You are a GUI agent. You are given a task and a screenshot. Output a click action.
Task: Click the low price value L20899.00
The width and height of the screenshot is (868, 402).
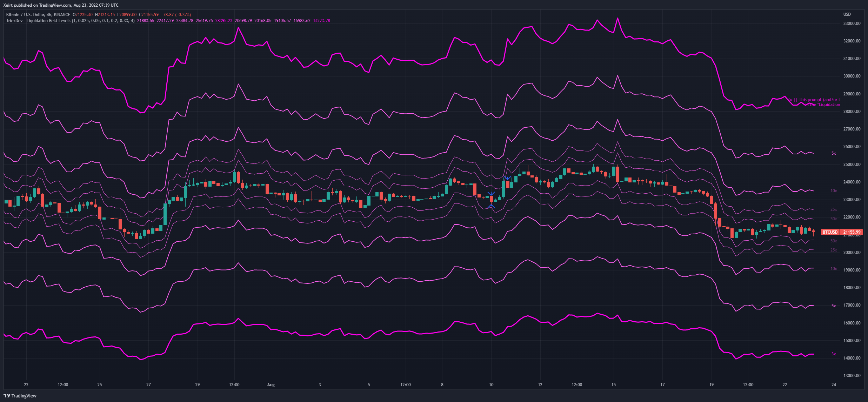coord(127,15)
